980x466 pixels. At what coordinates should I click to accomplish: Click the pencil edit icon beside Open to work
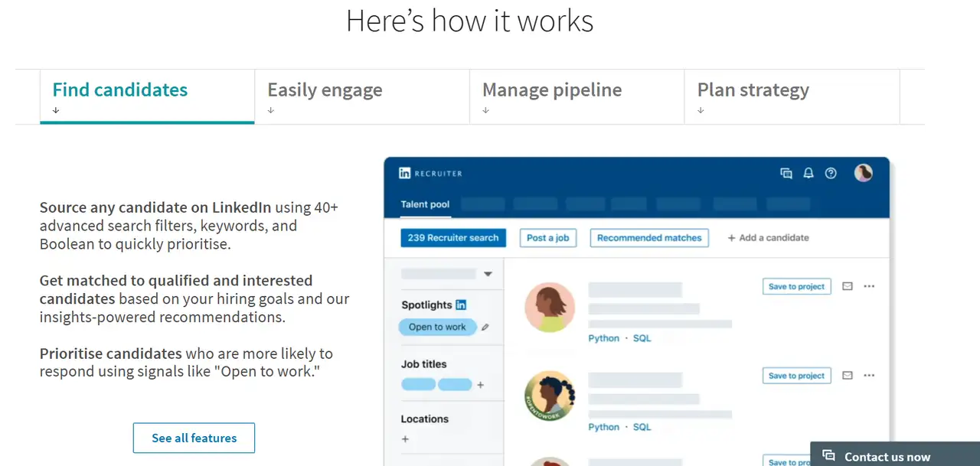tap(485, 327)
